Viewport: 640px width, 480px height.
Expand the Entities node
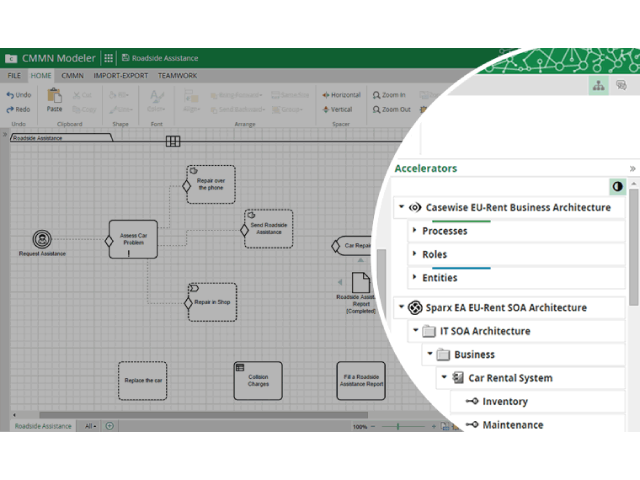[x=414, y=277]
